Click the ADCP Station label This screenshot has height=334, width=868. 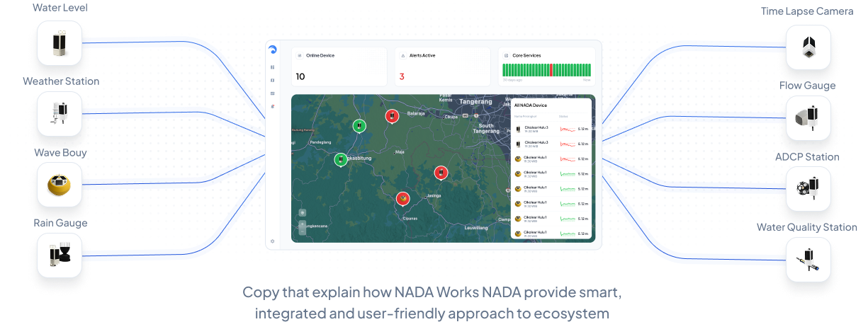coord(807,157)
